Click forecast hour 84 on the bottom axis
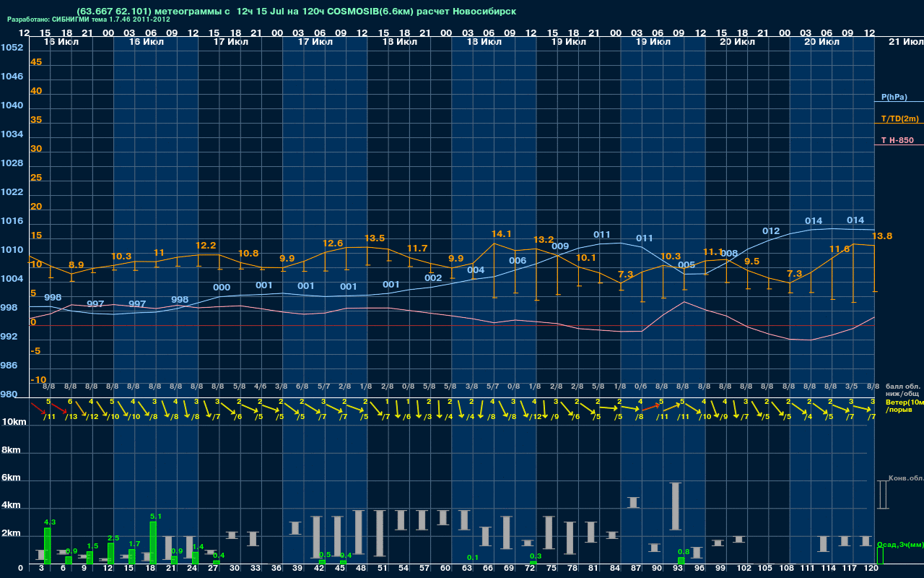The height and width of the screenshot is (578, 924). tap(616, 569)
